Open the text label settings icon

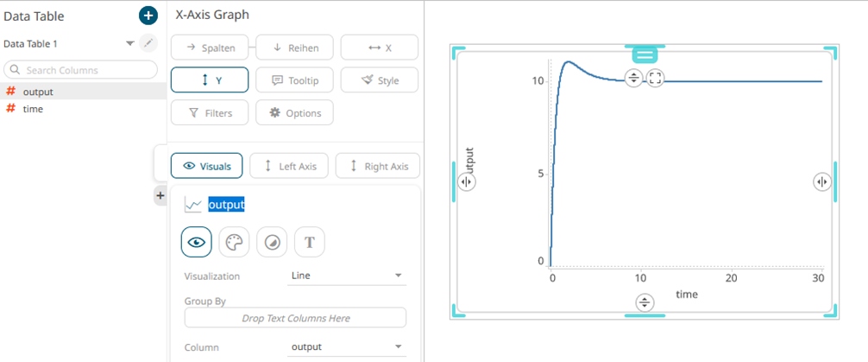click(x=309, y=243)
